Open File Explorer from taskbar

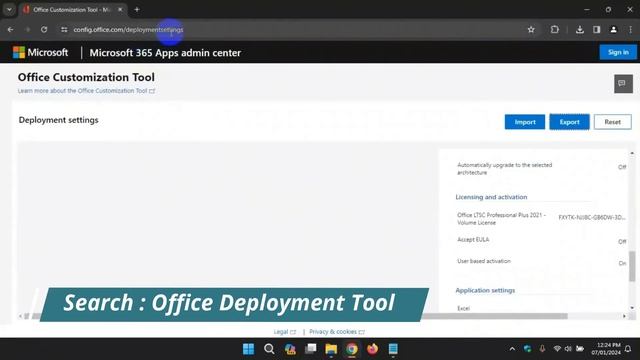[331, 349]
